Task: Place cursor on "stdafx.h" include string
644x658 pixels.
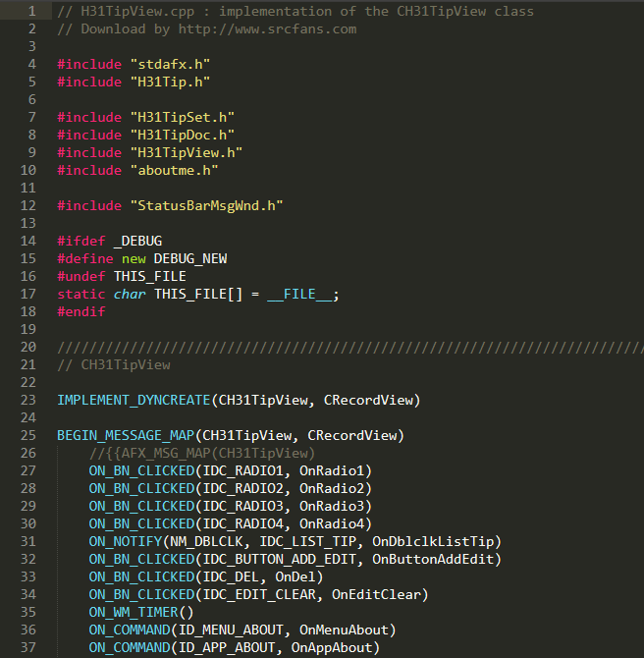Action: (x=170, y=64)
